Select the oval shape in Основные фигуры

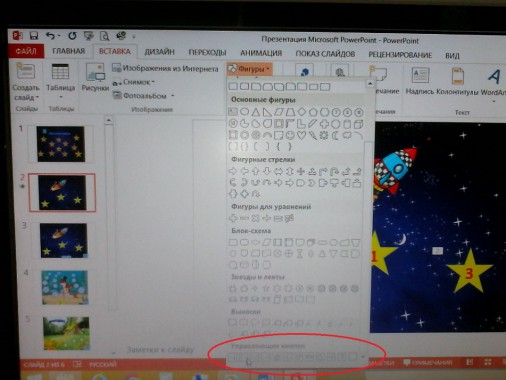pos(244,112)
